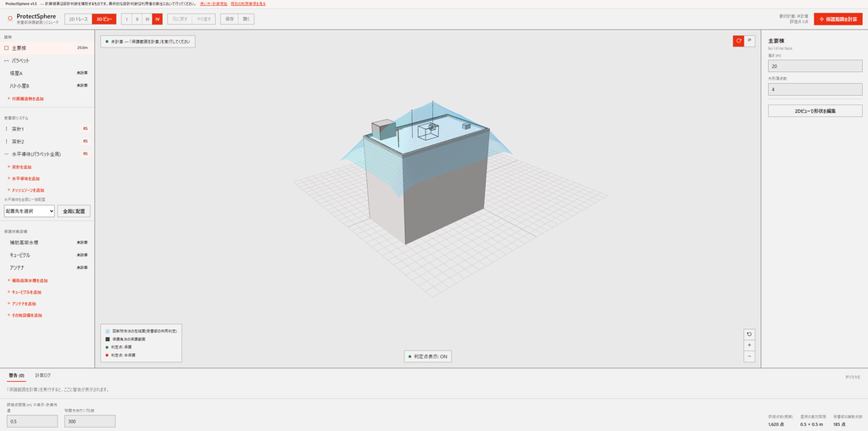868x431 pixels.
Task: Select protection level I
Action: 126,20
